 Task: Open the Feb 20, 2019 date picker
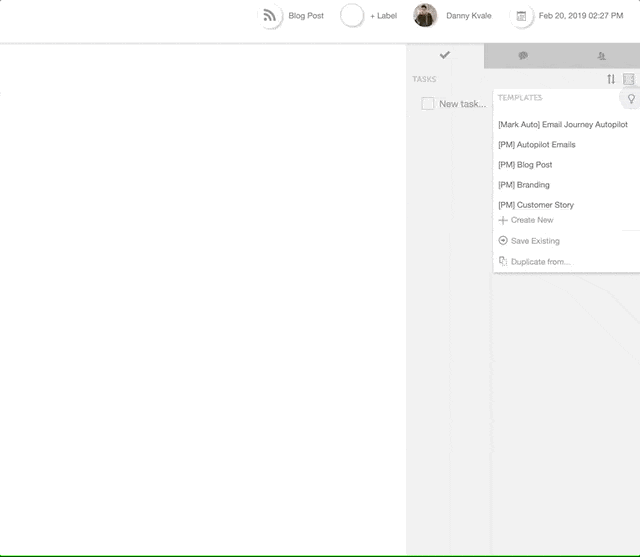click(581, 16)
